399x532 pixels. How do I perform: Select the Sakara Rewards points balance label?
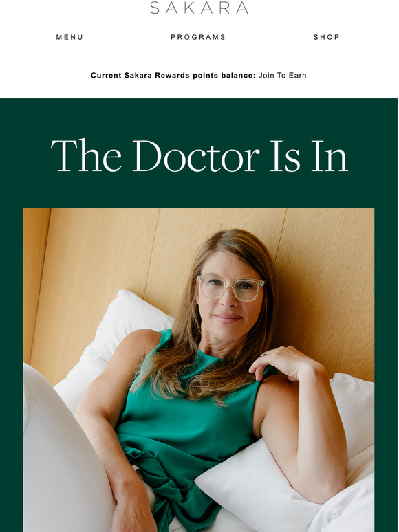tap(173, 76)
